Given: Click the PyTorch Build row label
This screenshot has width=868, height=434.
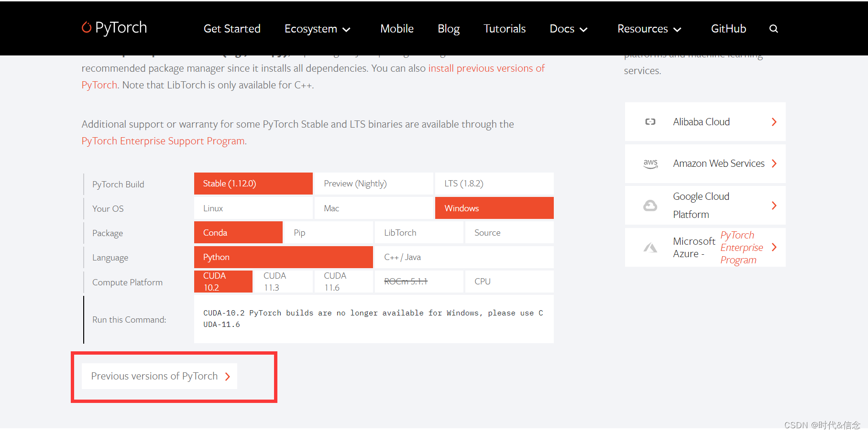Looking at the screenshot, I should tap(118, 184).
